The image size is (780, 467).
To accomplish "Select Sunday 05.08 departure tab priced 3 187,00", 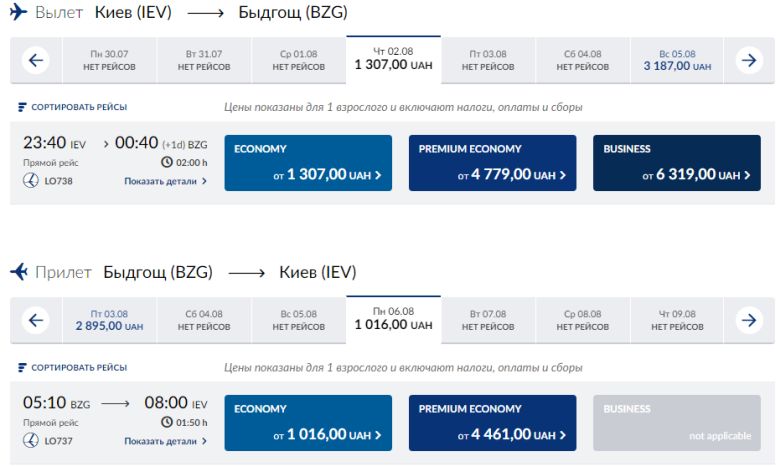I will click(677, 60).
